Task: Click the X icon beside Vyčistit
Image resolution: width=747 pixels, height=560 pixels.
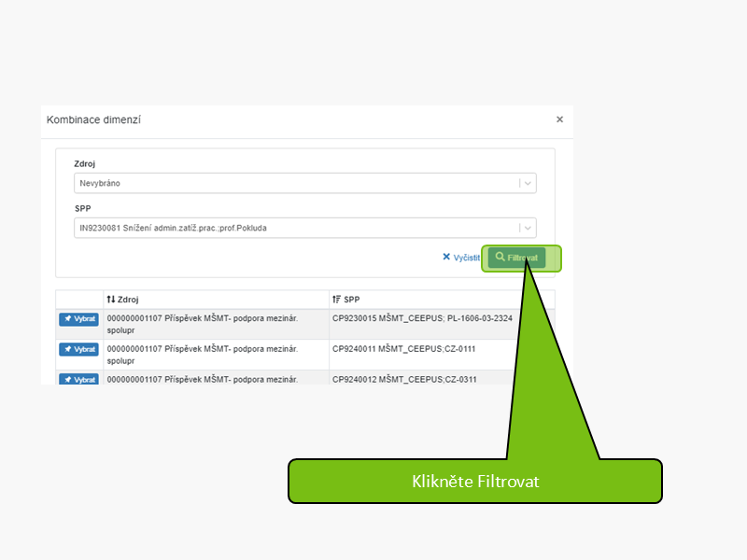Action: click(446, 258)
